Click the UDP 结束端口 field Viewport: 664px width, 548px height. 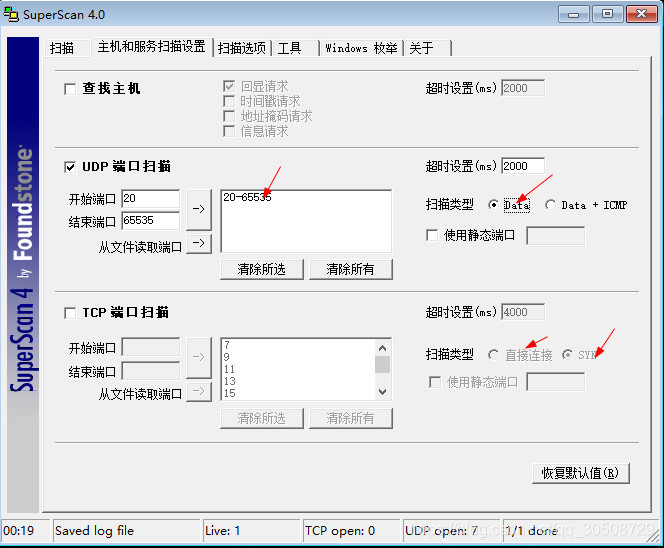point(151,221)
